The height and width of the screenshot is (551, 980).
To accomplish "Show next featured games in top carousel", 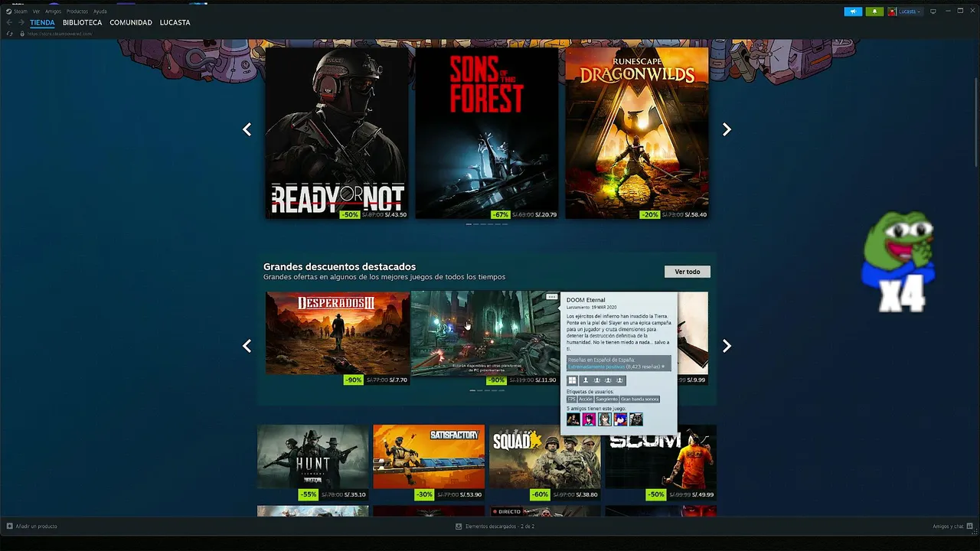I will tap(727, 129).
